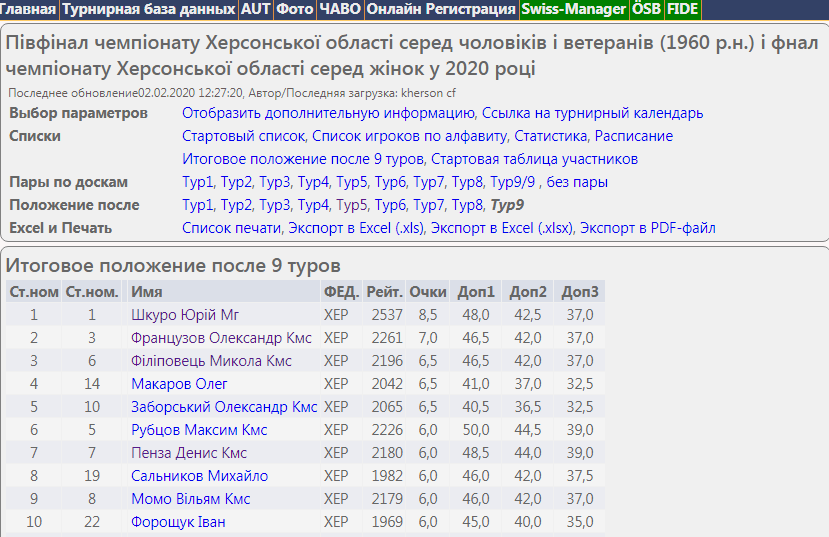The image size is (829, 537).
Task: Open the Главная menu item
Action: [x=29, y=10]
